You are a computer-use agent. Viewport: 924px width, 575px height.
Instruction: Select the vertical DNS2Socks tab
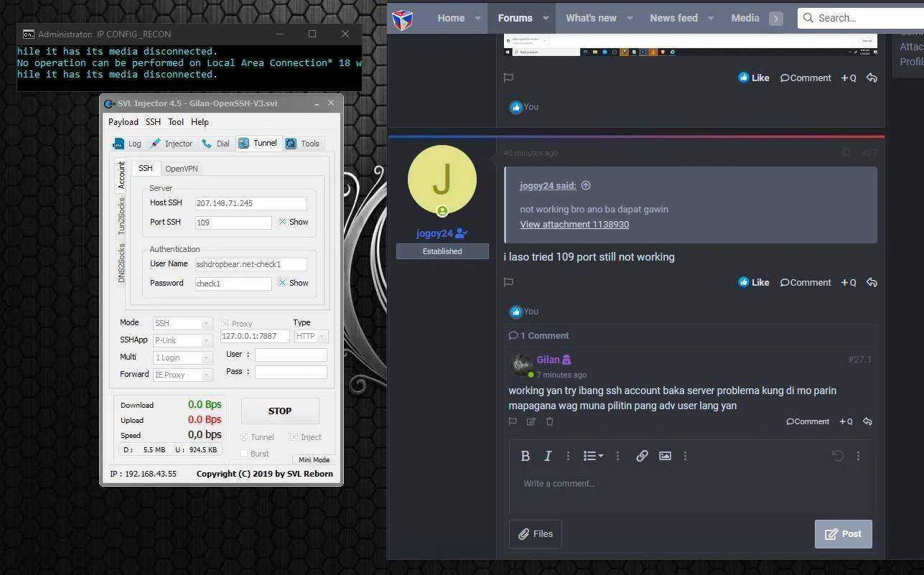pyautogui.click(x=121, y=263)
